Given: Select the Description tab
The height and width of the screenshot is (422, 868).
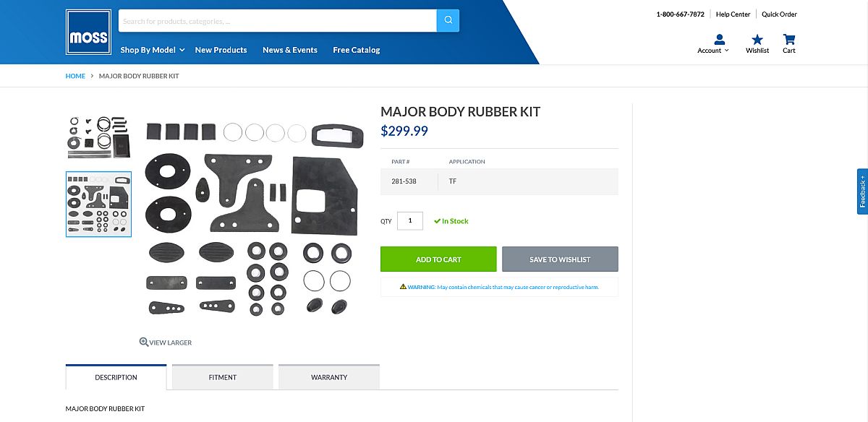Looking at the screenshot, I should click(x=116, y=377).
